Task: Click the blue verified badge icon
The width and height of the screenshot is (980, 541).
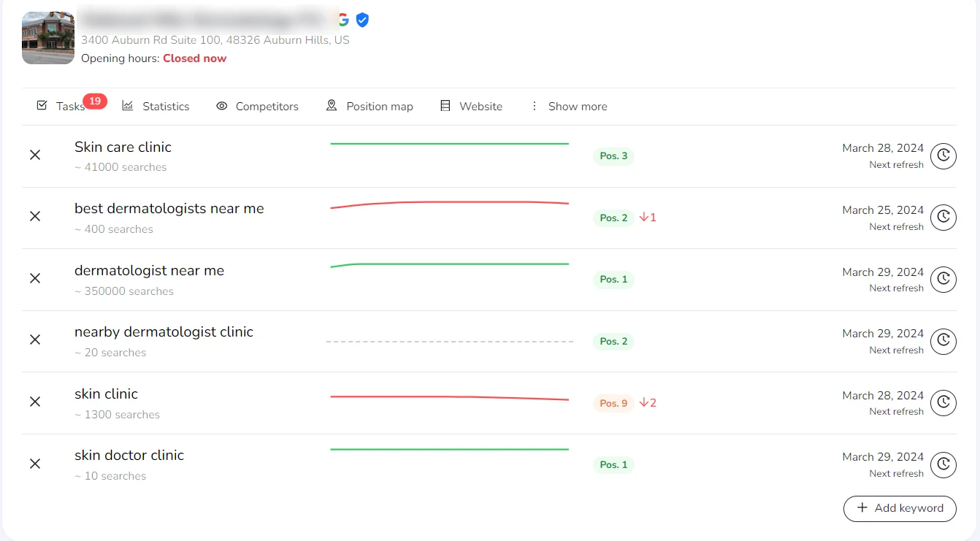Action: coord(362,20)
